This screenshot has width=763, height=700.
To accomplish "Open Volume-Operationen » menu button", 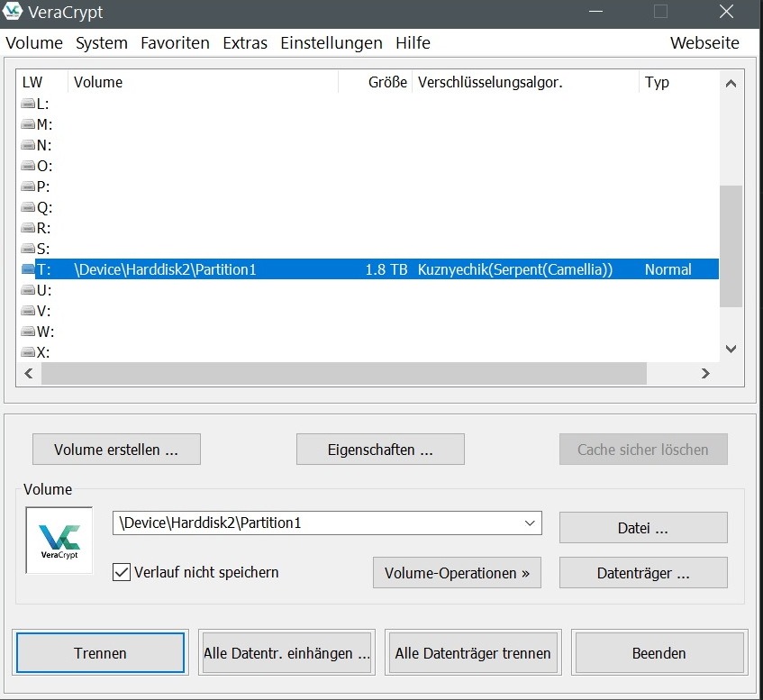I will coord(457,573).
